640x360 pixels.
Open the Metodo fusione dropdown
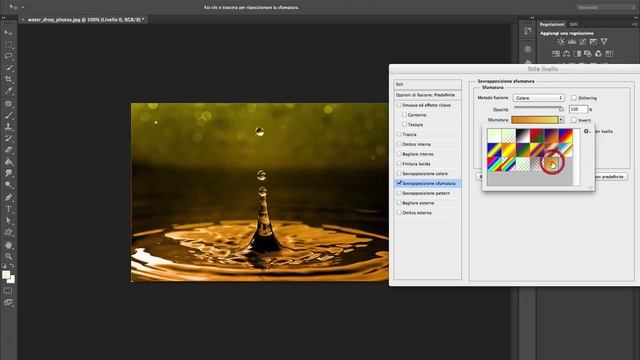[x=539, y=98]
